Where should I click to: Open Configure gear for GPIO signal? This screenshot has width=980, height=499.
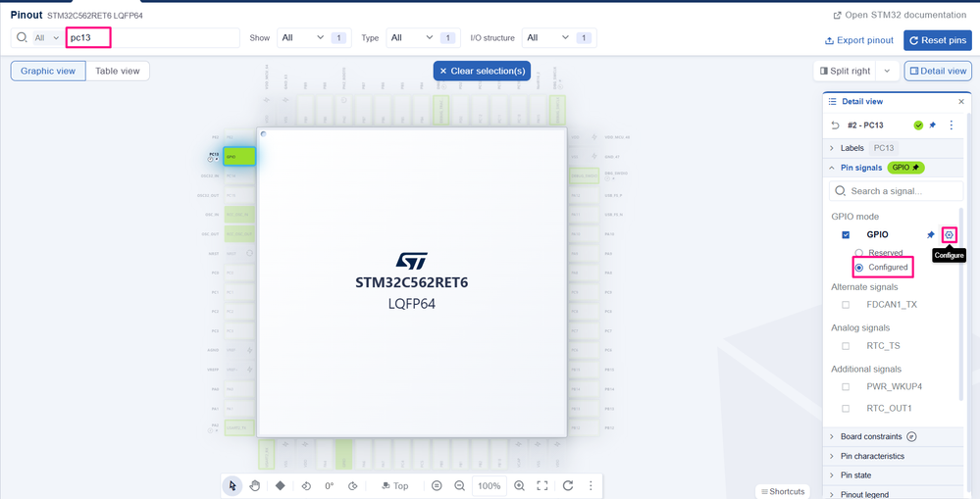[950, 235]
